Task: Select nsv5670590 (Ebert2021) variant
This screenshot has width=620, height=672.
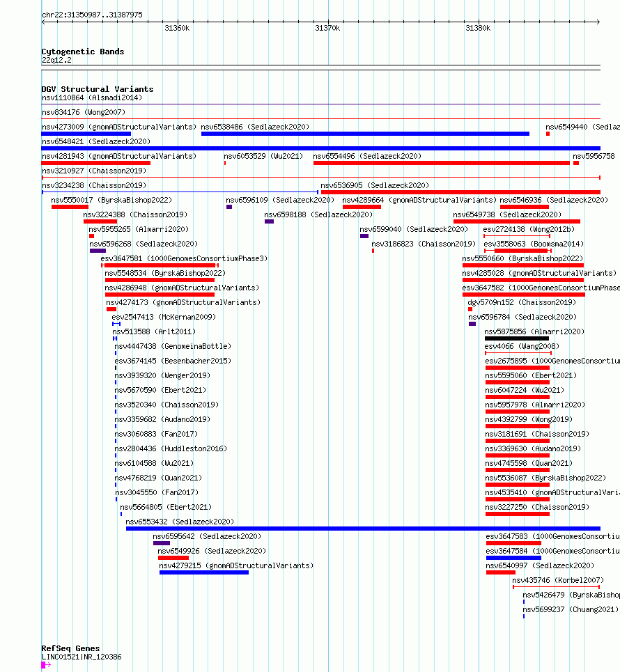Action: (x=160, y=390)
